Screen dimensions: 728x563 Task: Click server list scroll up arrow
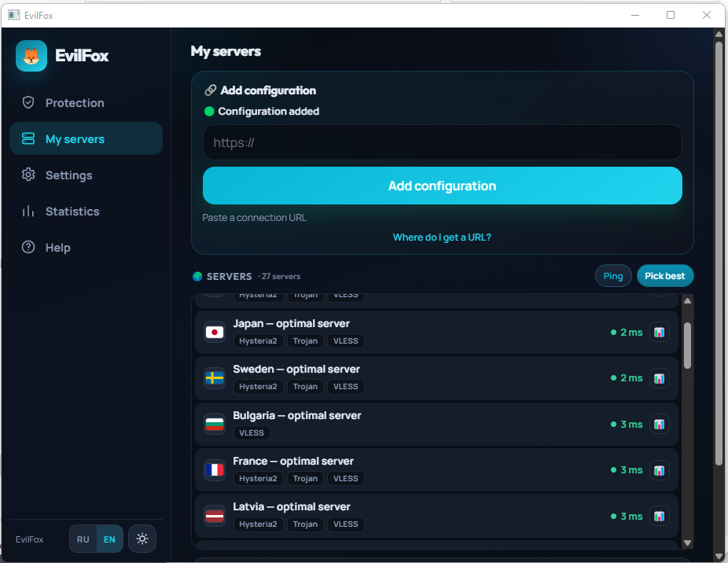(x=688, y=301)
